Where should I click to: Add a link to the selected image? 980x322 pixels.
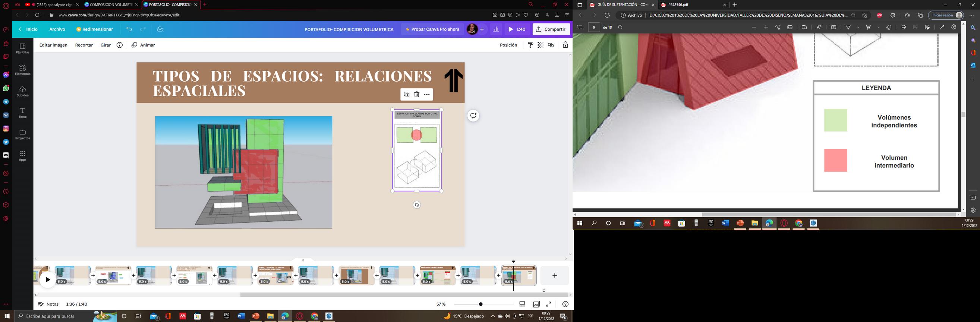point(551,45)
